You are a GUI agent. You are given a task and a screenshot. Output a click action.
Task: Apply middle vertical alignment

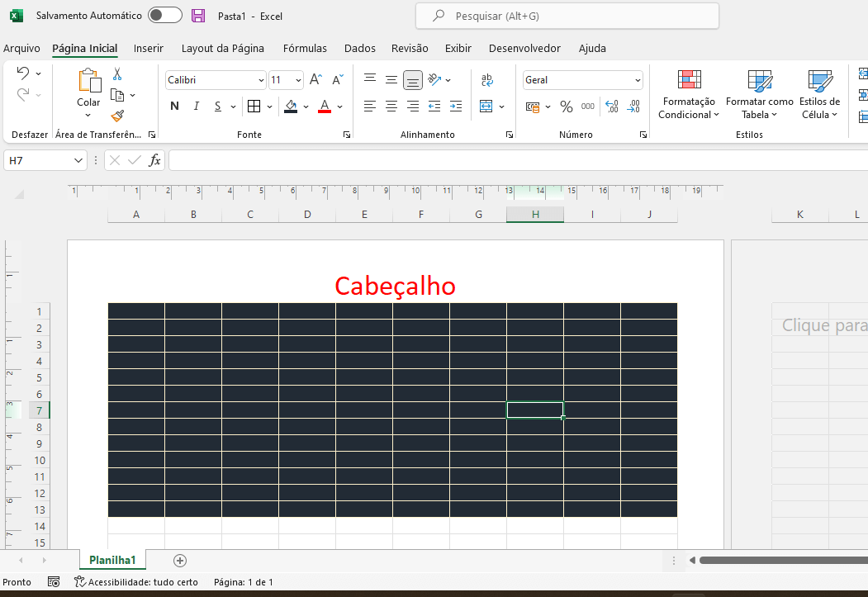391,79
